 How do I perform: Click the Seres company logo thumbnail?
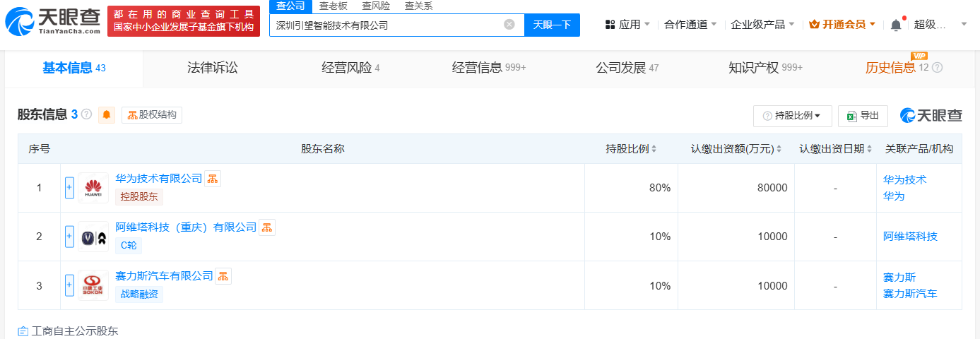(93, 285)
